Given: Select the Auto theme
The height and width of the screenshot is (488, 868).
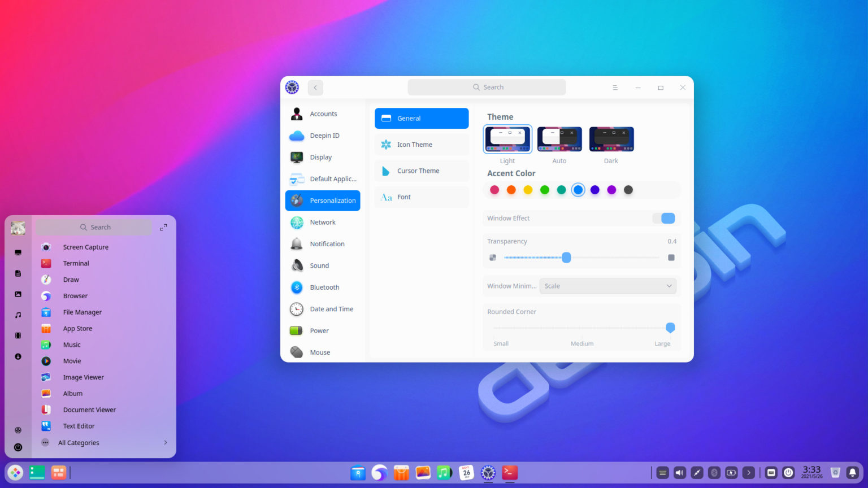Looking at the screenshot, I should point(559,138).
